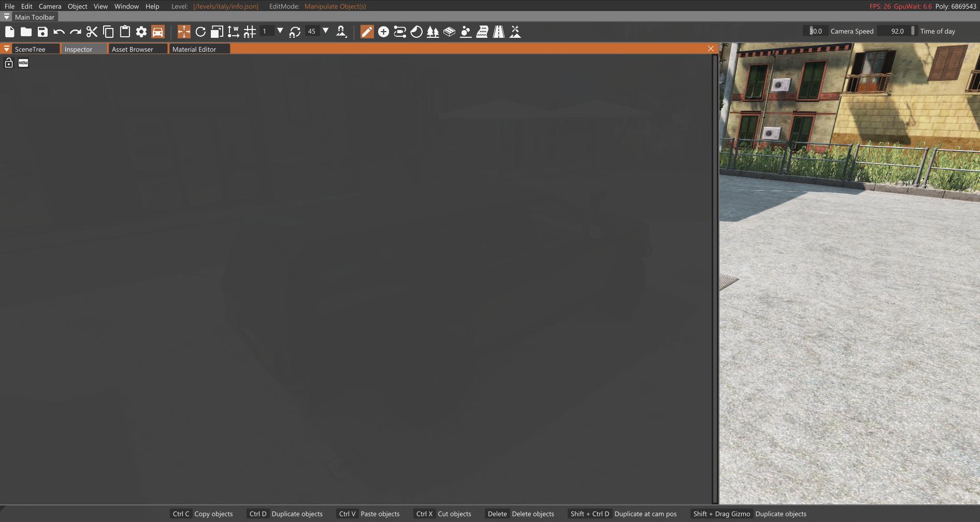Screen dimensions: 980x522
Task: Select the Scale gizmo tool
Action: pyautogui.click(x=217, y=32)
